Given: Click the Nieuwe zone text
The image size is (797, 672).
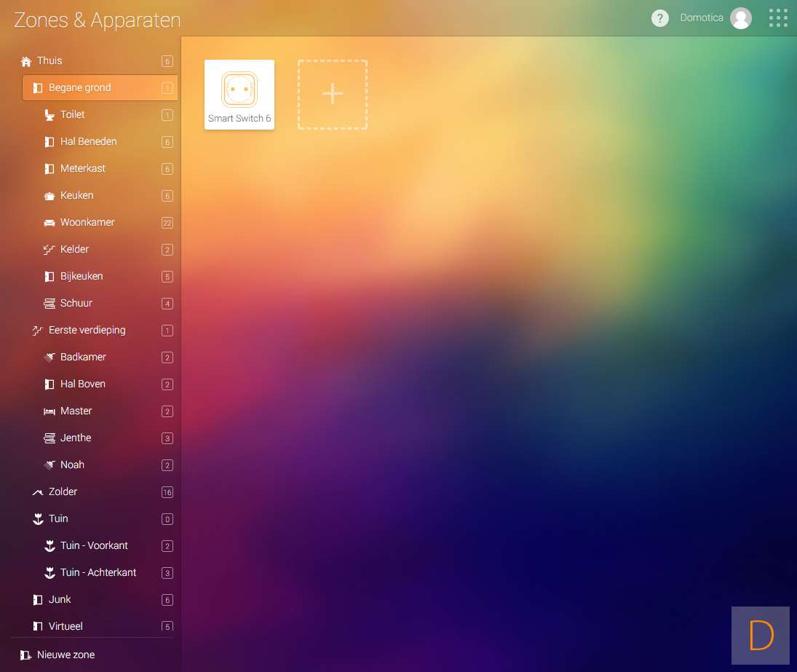Looking at the screenshot, I should pos(66,655).
